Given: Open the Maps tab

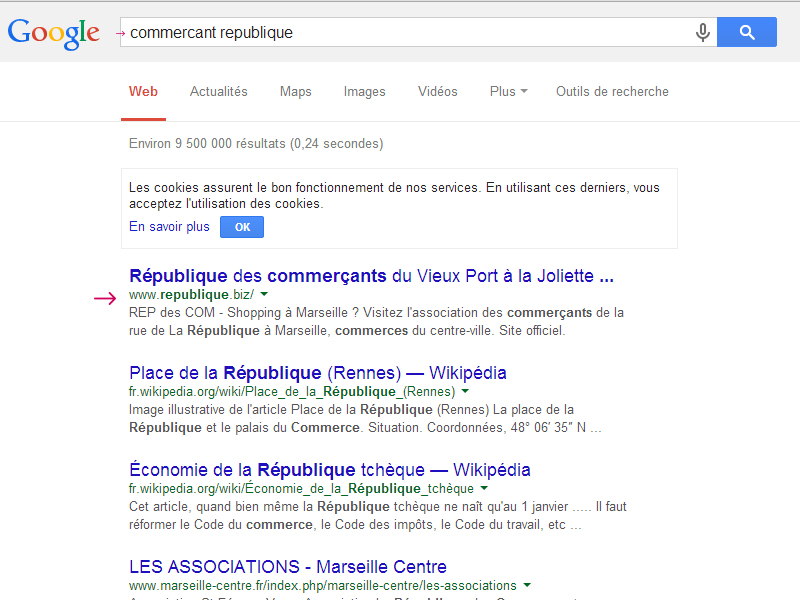Looking at the screenshot, I should (x=295, y=91).
